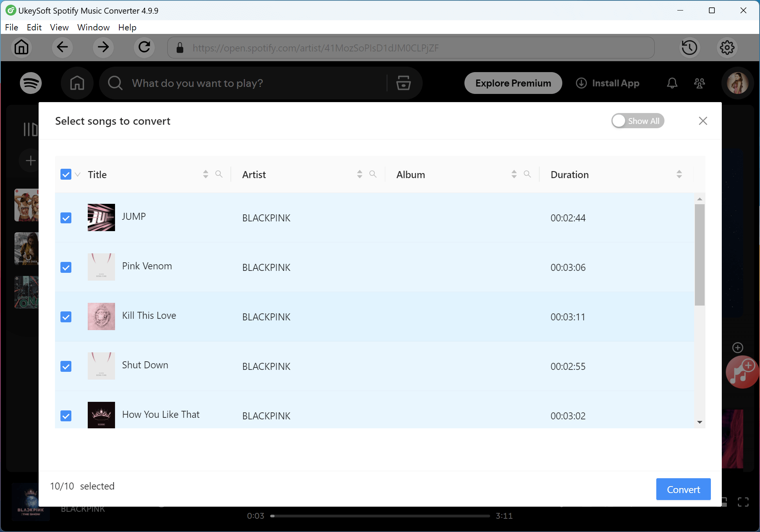Go back using the back arrow
This screenshot has height=532, width=760.
coord(62,48)
